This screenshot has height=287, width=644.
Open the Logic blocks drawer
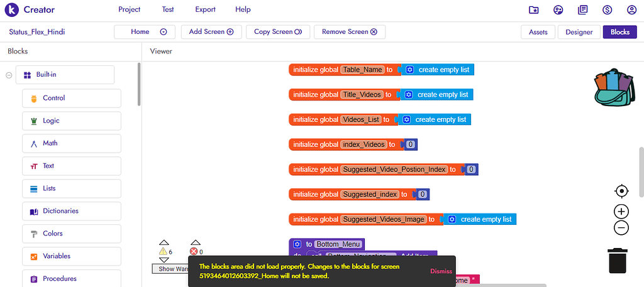72,121
